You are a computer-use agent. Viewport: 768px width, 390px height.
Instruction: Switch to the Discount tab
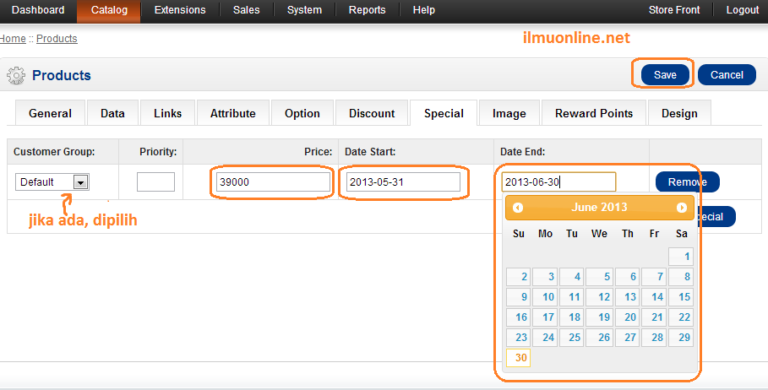click(x=372, y=113)
